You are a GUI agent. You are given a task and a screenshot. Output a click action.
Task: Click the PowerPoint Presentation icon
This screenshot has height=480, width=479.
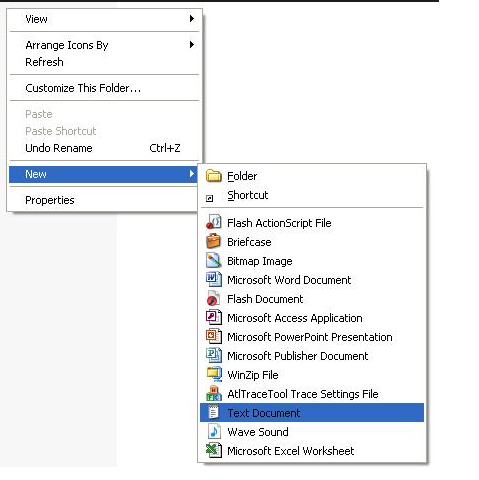[x=214, y=336]
